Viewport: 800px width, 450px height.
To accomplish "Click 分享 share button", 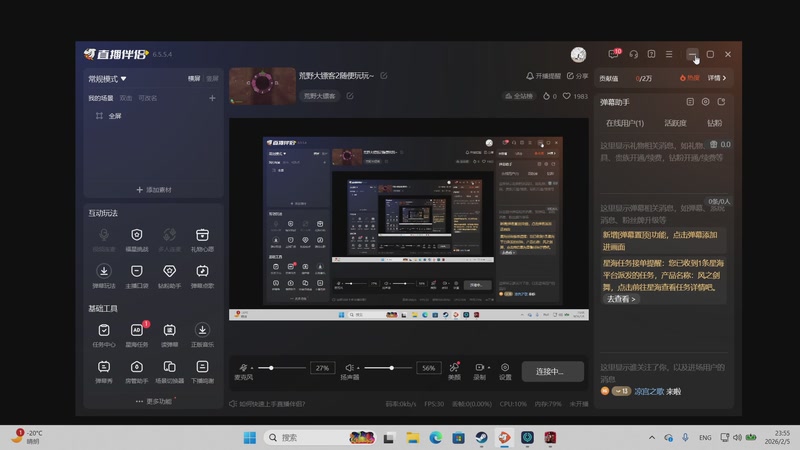I will [578, 76].
